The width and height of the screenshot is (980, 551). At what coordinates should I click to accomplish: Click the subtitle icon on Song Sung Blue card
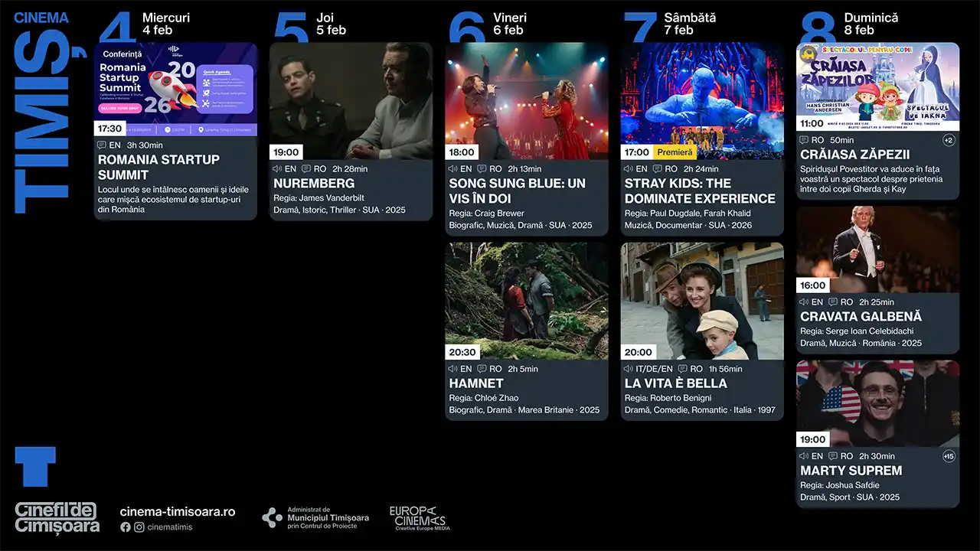click(x=482, y=169)
